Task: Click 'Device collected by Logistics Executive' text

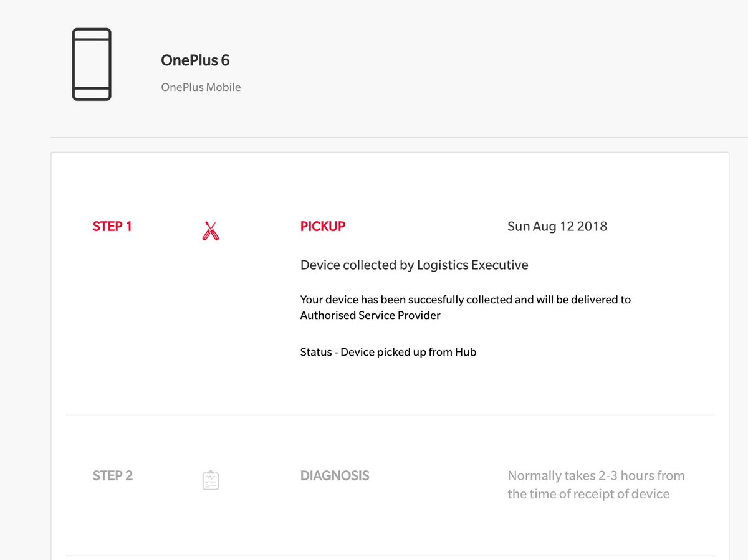Action: pyautogui.click(x=415, y=265)
